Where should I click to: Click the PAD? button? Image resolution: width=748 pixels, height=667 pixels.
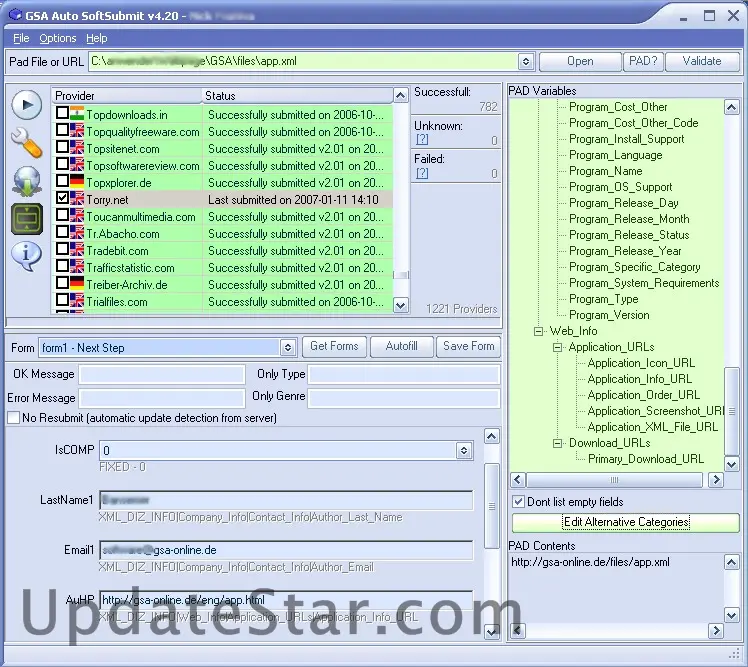click(x=643, y=61)
